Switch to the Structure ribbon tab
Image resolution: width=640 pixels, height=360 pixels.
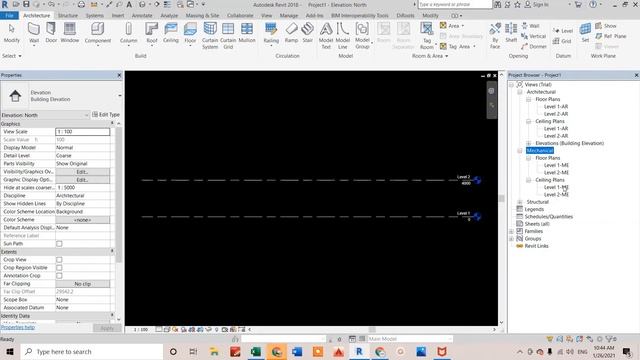click(x=68, y=16)
